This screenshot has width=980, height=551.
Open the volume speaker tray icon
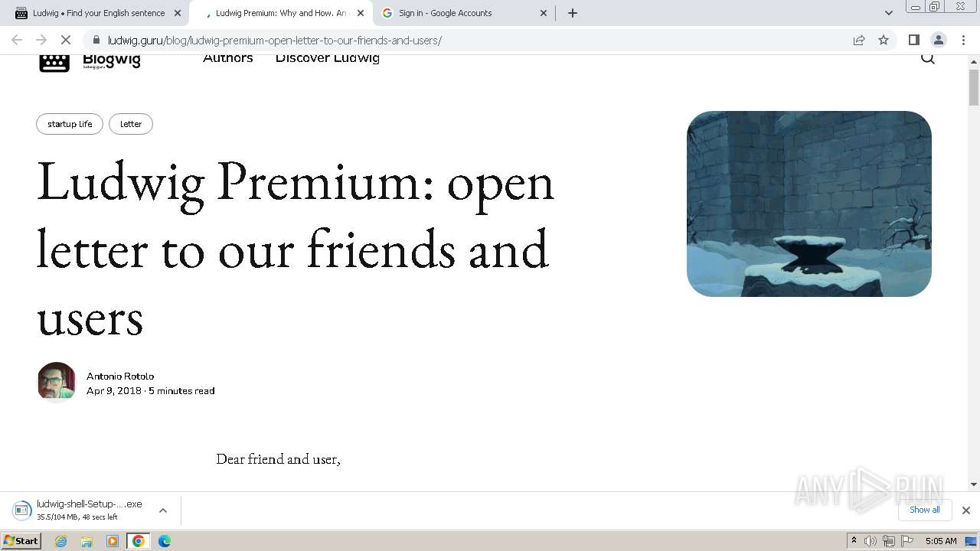pos(871,541)
